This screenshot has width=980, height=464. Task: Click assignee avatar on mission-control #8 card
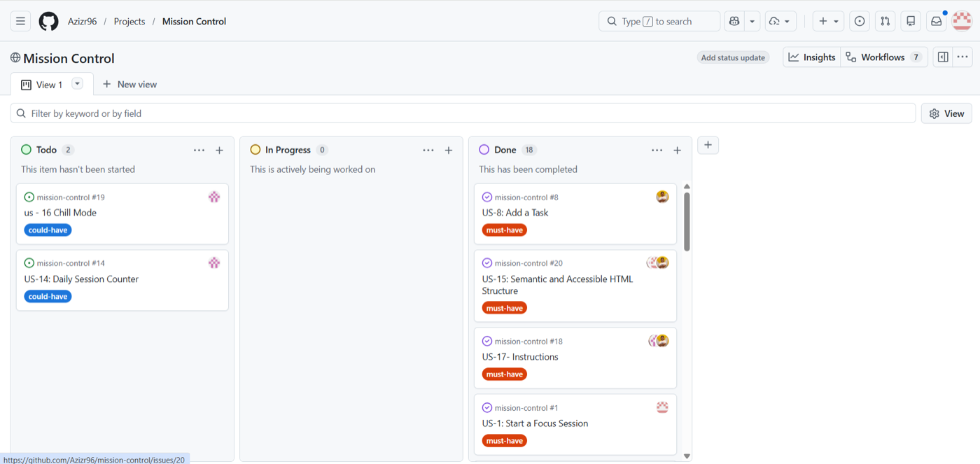point(662,197)
